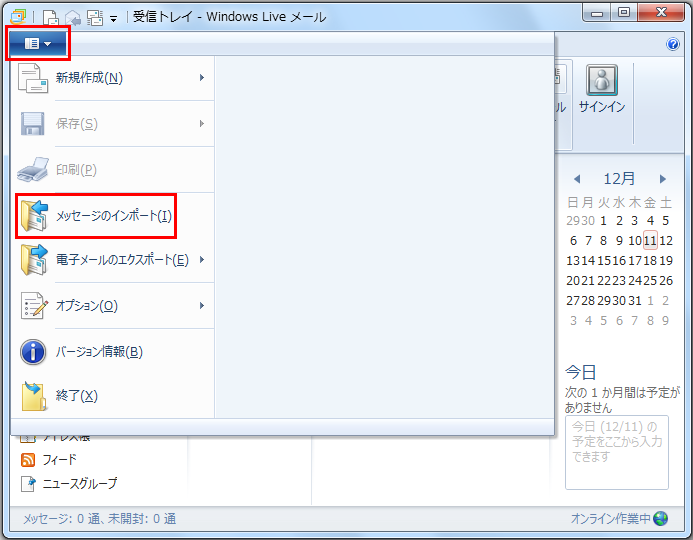Viewport: 693px width, 540px height.
Task: Click the calendar event input field
Action: click(x=616, y=452)
